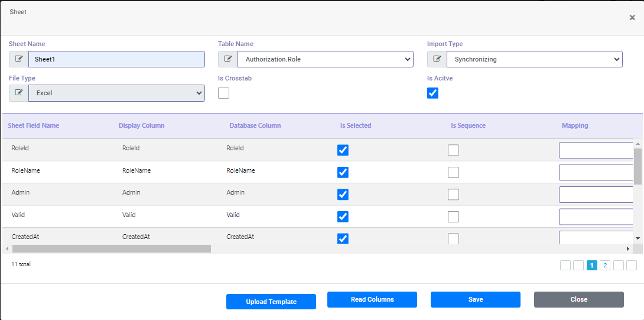
Task: Toggle the Is Crosstab checkbox
Action: pyautogui.click(x=224, y=93)
